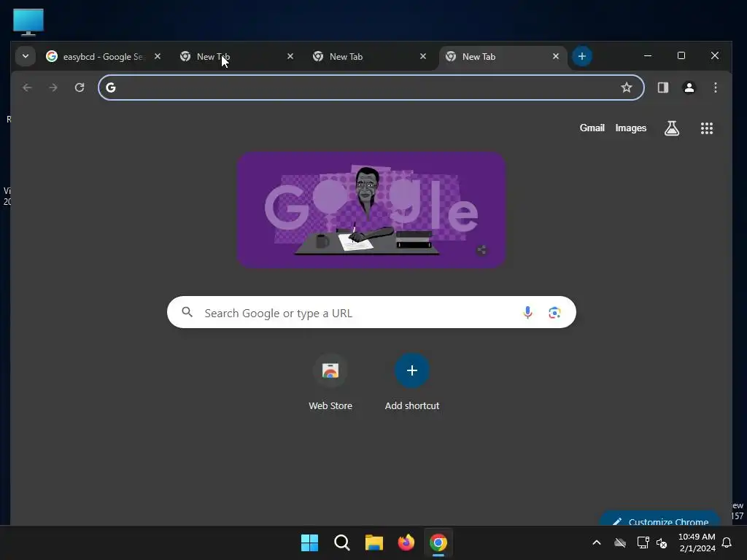
Task: Click the Chrome taskbar icon
Action: [438, 542]
